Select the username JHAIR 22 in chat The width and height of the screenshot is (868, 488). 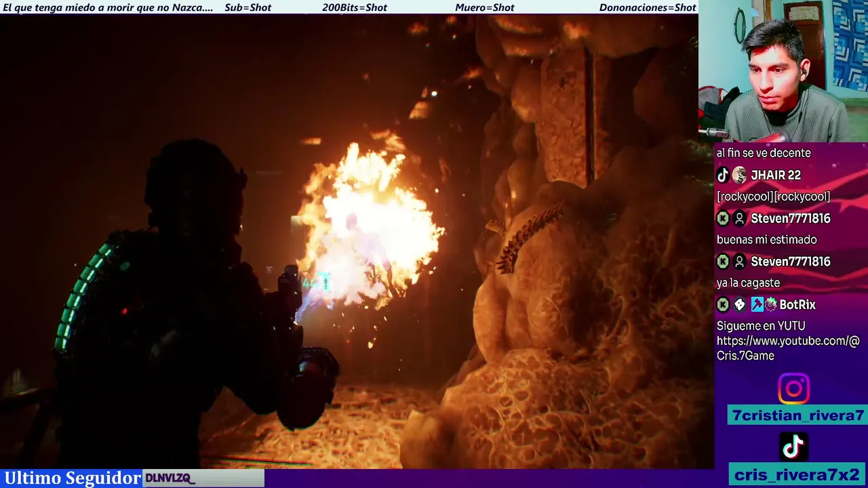(776, 175)
